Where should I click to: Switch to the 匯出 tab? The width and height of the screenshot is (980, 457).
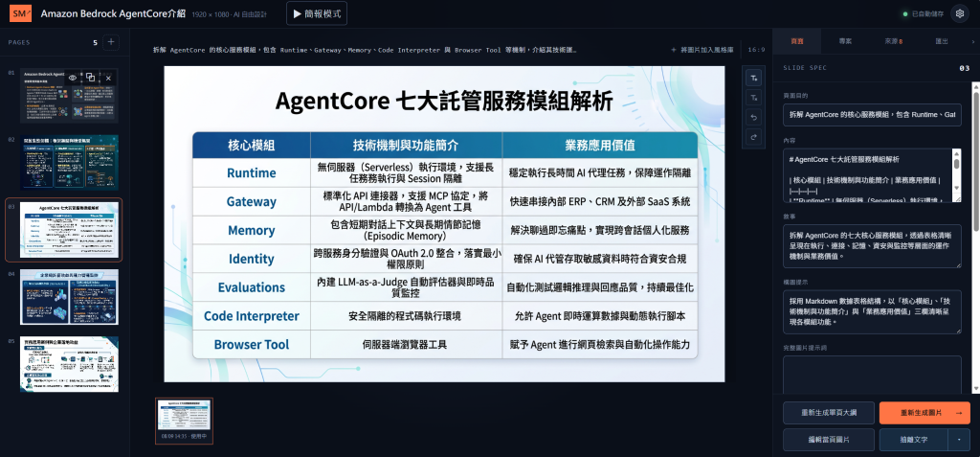(942, 41)
